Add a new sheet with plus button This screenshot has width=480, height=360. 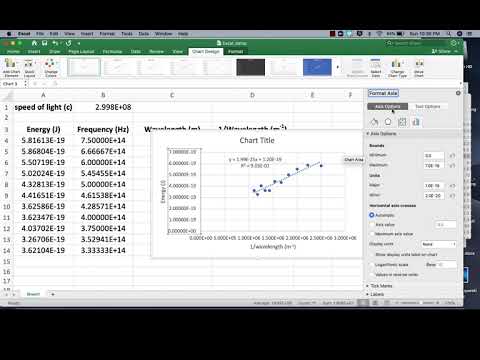click(53, 294)
